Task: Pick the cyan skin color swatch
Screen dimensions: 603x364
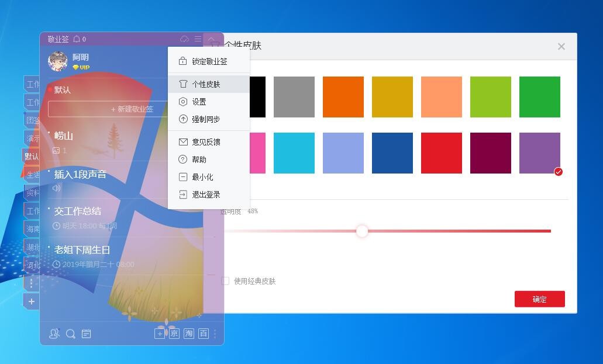Action: tap(294, 153)
